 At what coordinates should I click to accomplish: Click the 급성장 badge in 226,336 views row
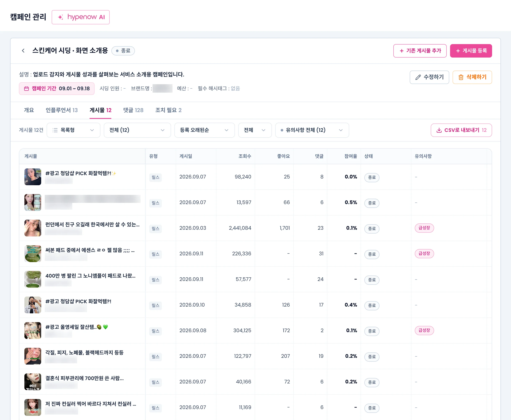click(424, 253)
